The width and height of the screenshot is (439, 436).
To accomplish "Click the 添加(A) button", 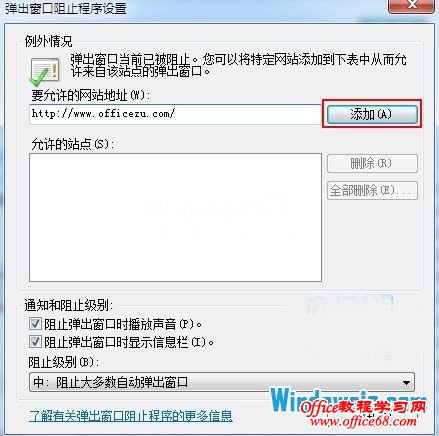I will [372, 114].
